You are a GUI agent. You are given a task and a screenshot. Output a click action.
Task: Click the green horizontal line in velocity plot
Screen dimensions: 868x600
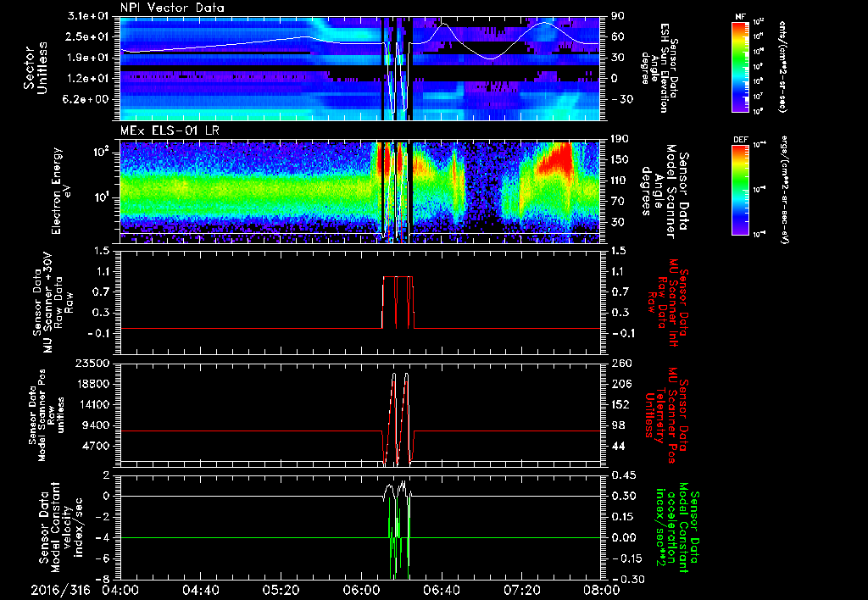(254, 538)
